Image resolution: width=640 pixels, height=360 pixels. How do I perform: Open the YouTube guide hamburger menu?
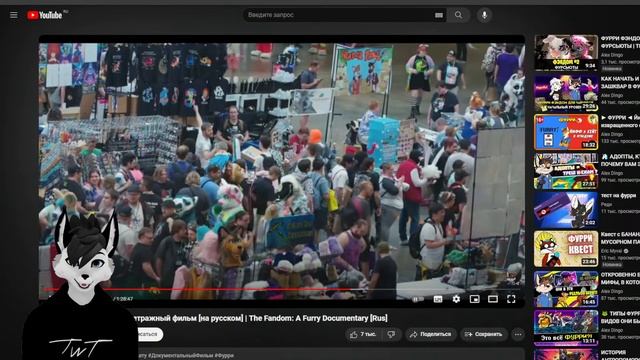point(14,15)
